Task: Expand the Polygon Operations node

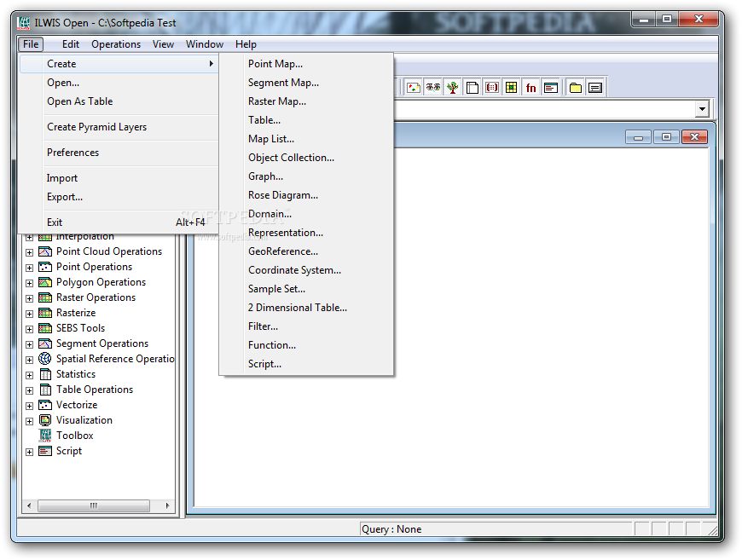Action: point(29,283)
